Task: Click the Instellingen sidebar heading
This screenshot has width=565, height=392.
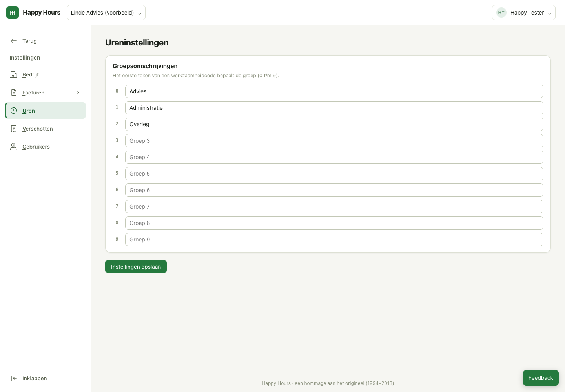Action: click(25, 58)
